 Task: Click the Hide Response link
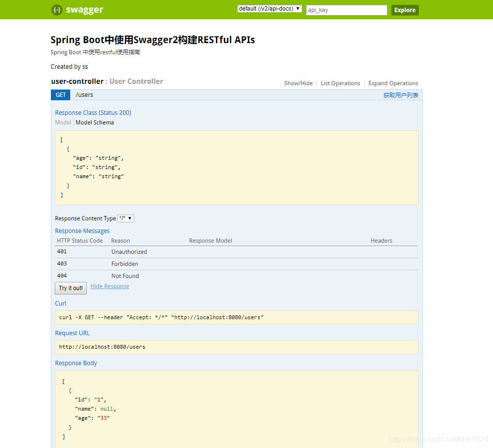tap(110, 286)
